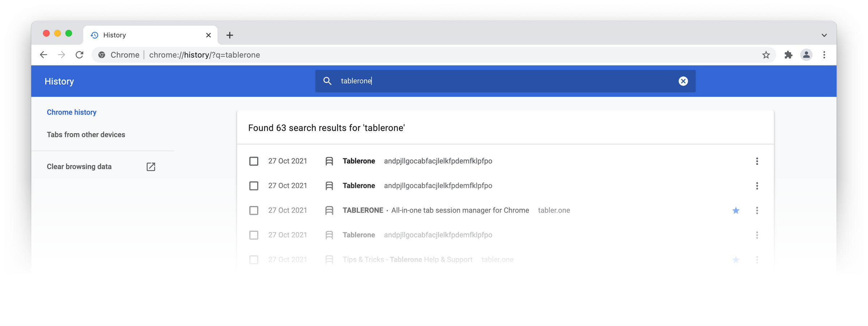Viewport: 868px width, 326px height.
Task: Click the external link icon by Clear browsing data
Action: [x=151, y=167]
